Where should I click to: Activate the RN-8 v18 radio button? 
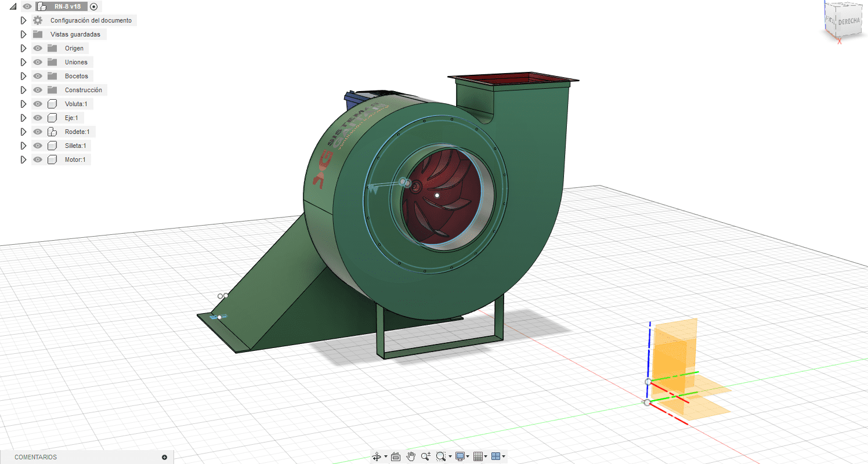[x=93, y=6]
